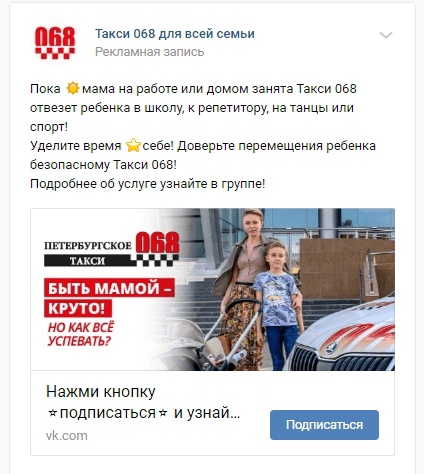Image resolution: width=424 pixels, height=474 pixels.
Task: Click the "БЫТЬ МАМОЙ – КРУТО!" red headline
Action: [x=109, y=298]
